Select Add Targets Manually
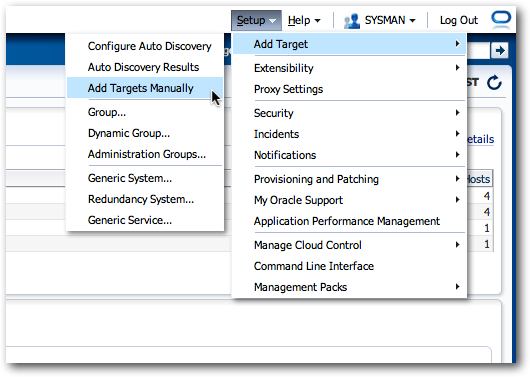This screenshot has width=530, height=377. (145, 88)
